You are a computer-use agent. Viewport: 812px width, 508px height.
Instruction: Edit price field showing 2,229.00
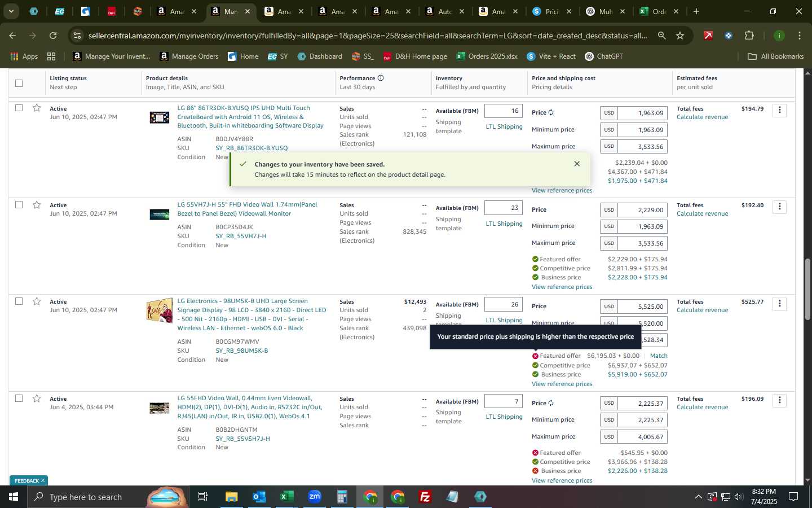click(x=642, y=209)
